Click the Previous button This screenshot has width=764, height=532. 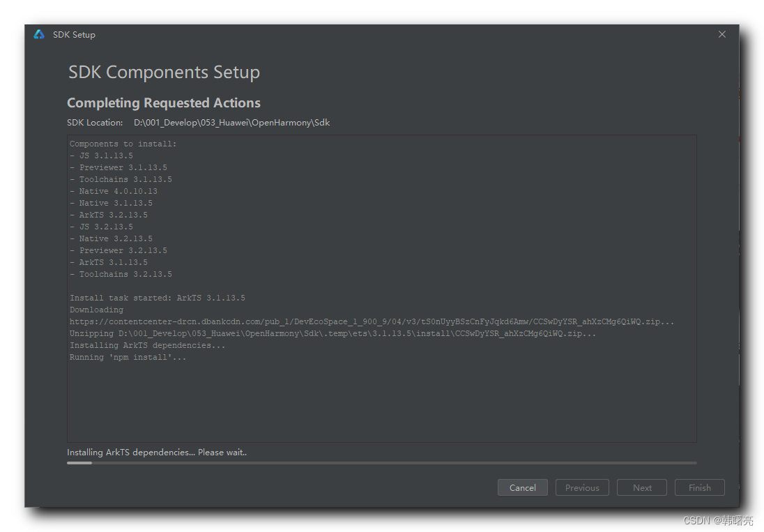tap(582, 487)
